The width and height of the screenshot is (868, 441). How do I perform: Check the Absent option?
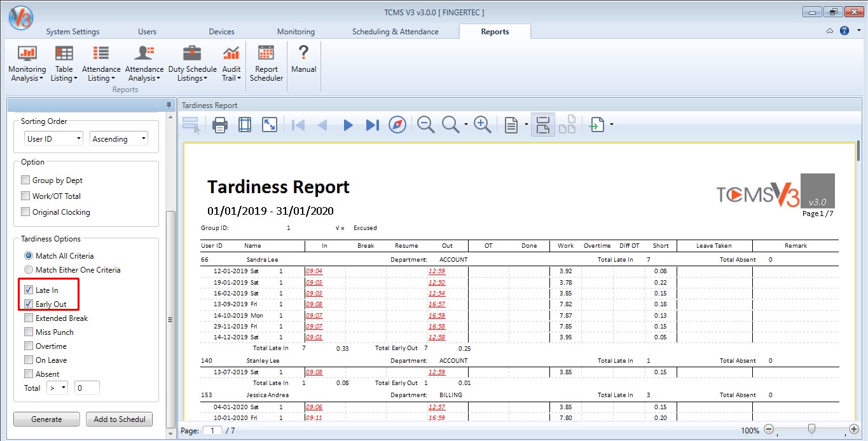pyautogui.click(x=28, y=374)
